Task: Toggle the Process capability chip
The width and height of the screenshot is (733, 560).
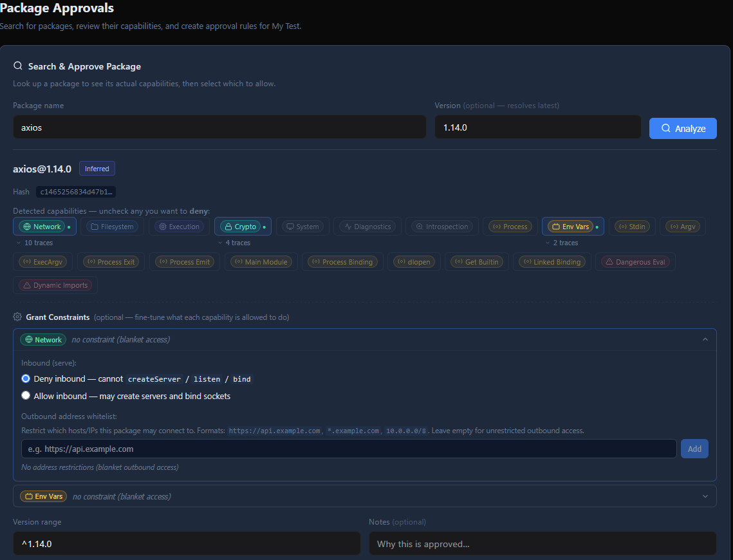Action: pos(510,227)
